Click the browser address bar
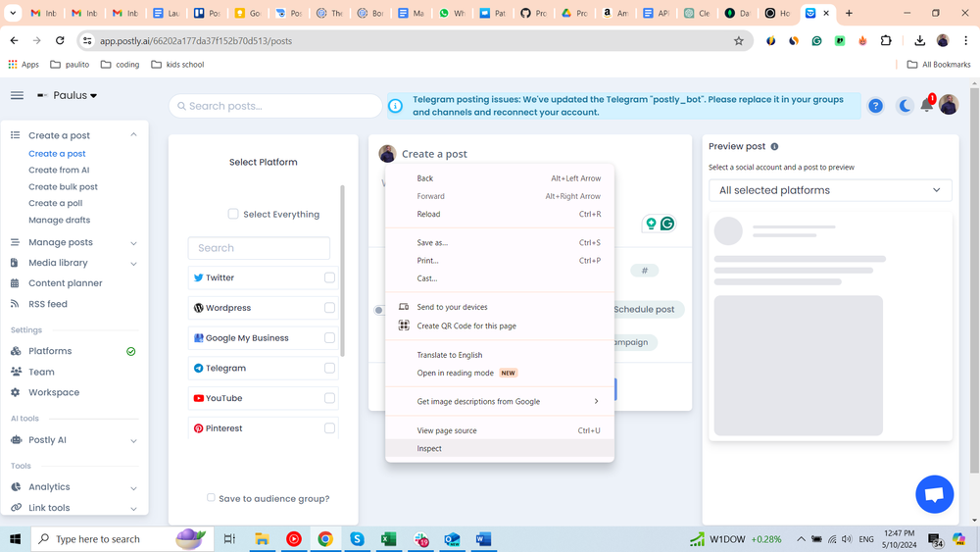Screen dimensions: 980x552 coord(413,40)
